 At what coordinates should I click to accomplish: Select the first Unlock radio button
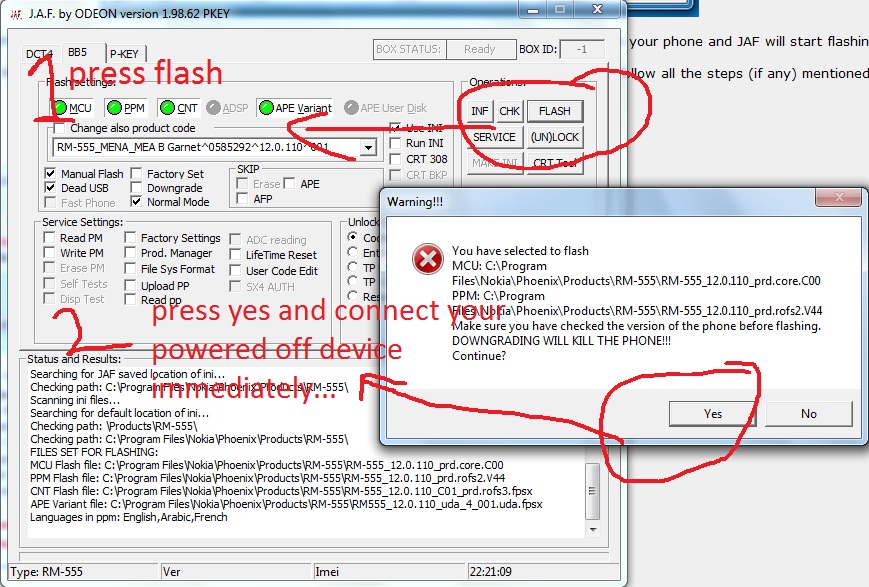click(x=352, y=237)
